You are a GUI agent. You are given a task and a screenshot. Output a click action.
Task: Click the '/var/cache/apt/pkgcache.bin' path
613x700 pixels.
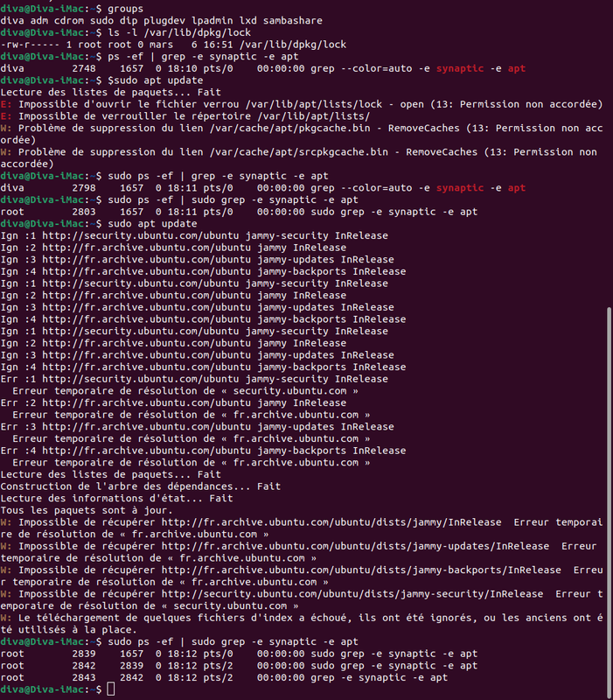coord(289,128)
